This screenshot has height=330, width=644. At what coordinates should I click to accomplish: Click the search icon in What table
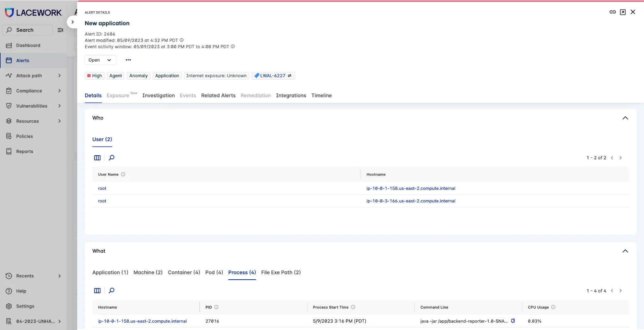click(x=111, y=291)
